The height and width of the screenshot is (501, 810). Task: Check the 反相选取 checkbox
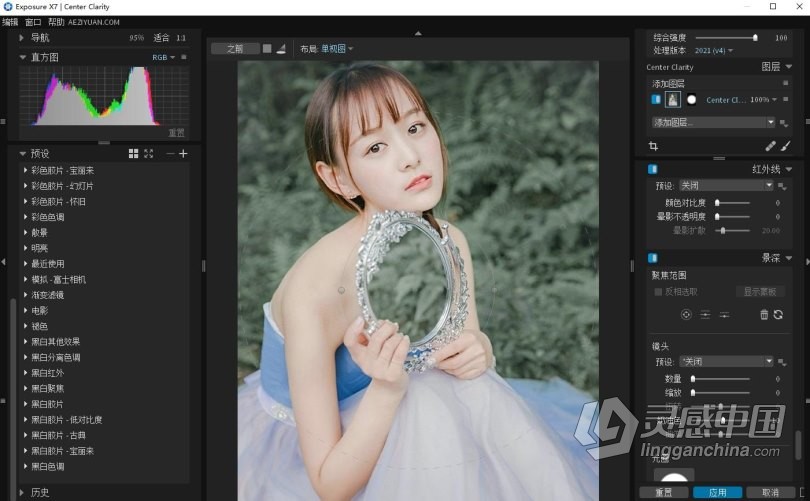click(658, 292)
